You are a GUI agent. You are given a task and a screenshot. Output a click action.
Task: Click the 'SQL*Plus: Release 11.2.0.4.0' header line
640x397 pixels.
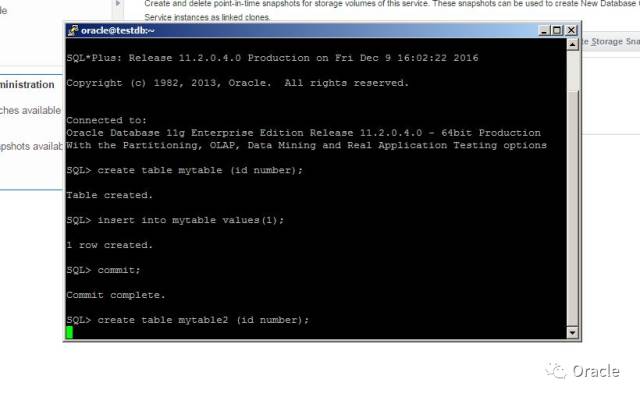click(x=272, y=58)
